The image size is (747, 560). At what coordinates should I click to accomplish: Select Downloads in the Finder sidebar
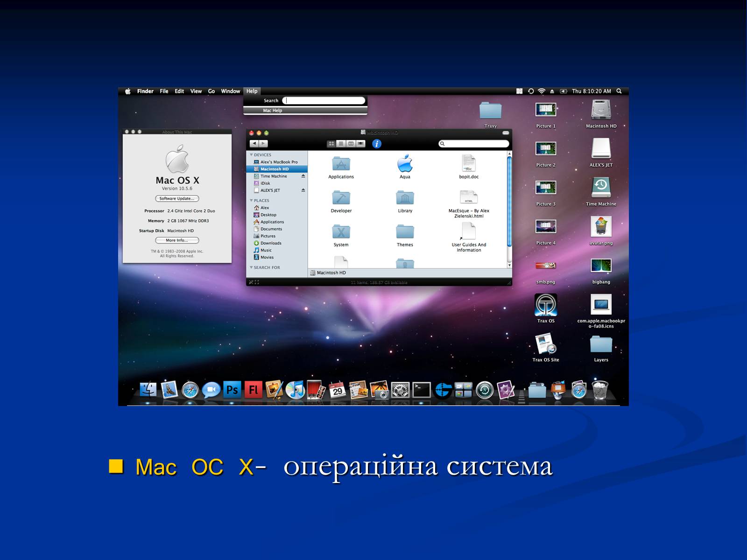tap(277, 243)
